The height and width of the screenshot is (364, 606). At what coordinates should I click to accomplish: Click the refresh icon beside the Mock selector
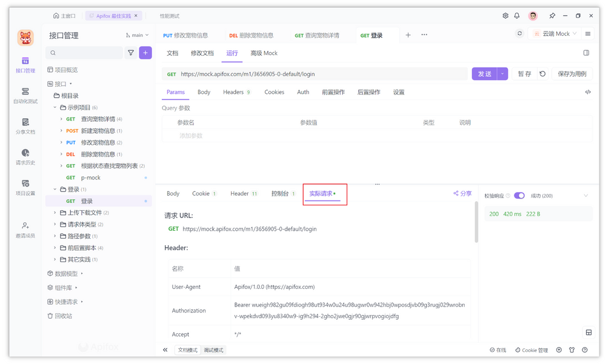[x=519, y=33]
